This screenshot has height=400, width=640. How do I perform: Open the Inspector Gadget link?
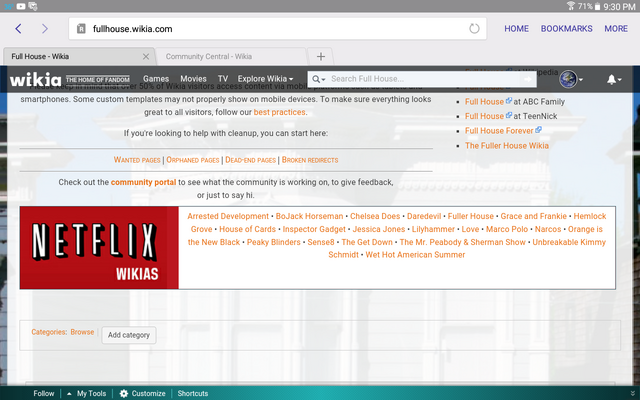click(x=314, y=229)
